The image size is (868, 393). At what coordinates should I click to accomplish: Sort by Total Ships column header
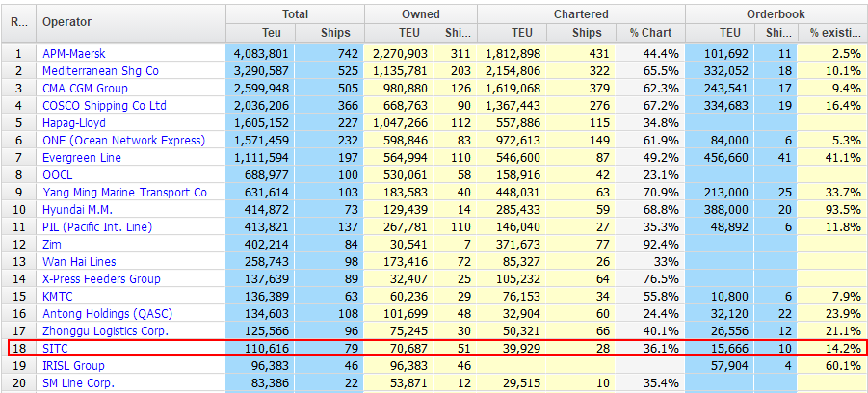pyautogui.click(x=329, y=33)
